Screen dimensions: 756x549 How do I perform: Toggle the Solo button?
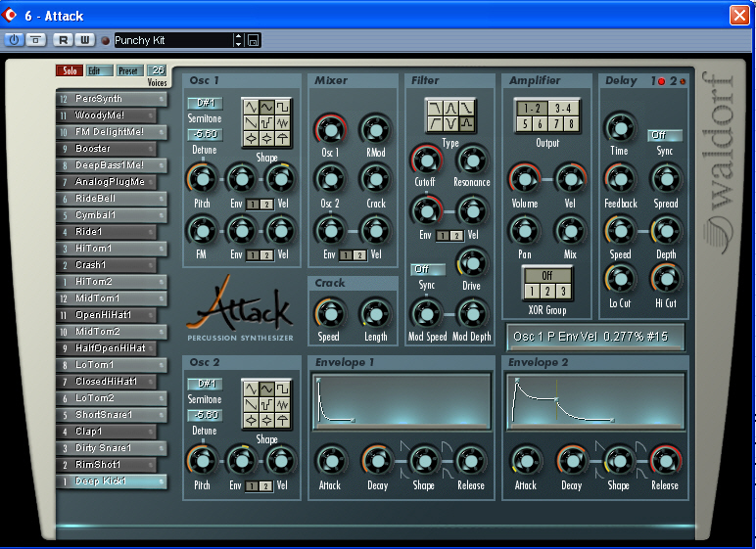[70, 70]
